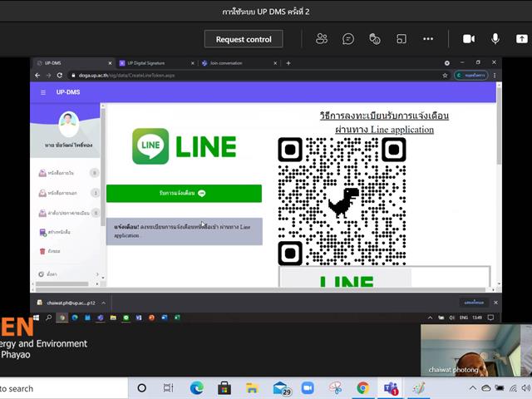532x399 pixels.
Task: Switch to the UP Digital Signature tab
Action: click(156, 63)
